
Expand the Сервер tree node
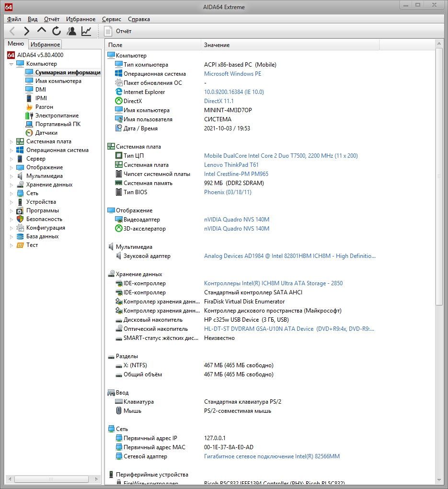(x=11, y=159)
